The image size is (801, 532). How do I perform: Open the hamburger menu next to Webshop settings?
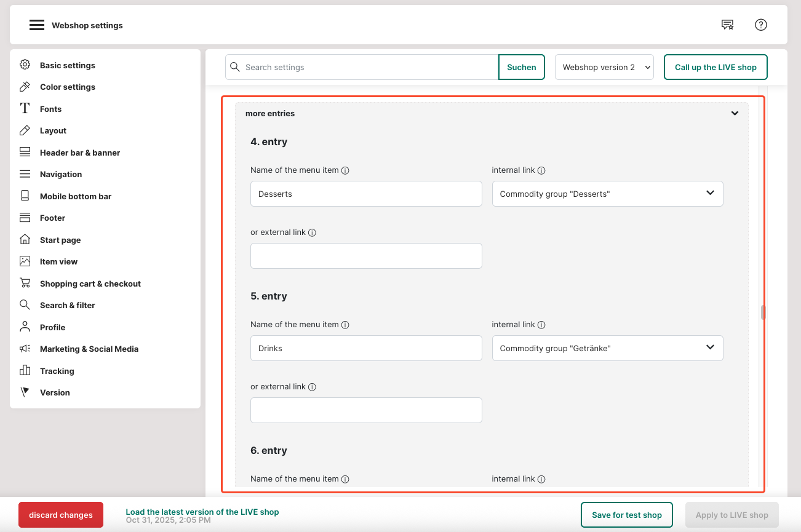37,25
